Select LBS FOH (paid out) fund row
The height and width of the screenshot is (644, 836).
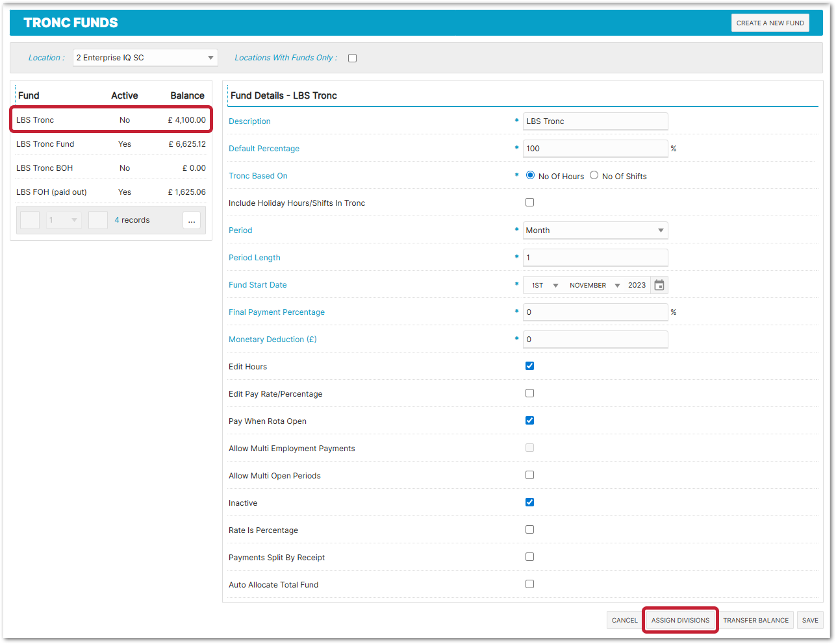(x=51, y=192)
